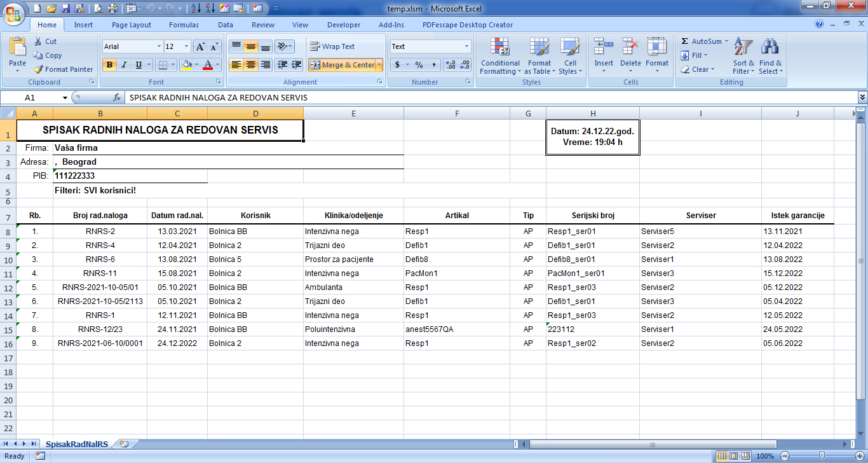Increase font size with Grow Font icon

click(x=200, y=46)
